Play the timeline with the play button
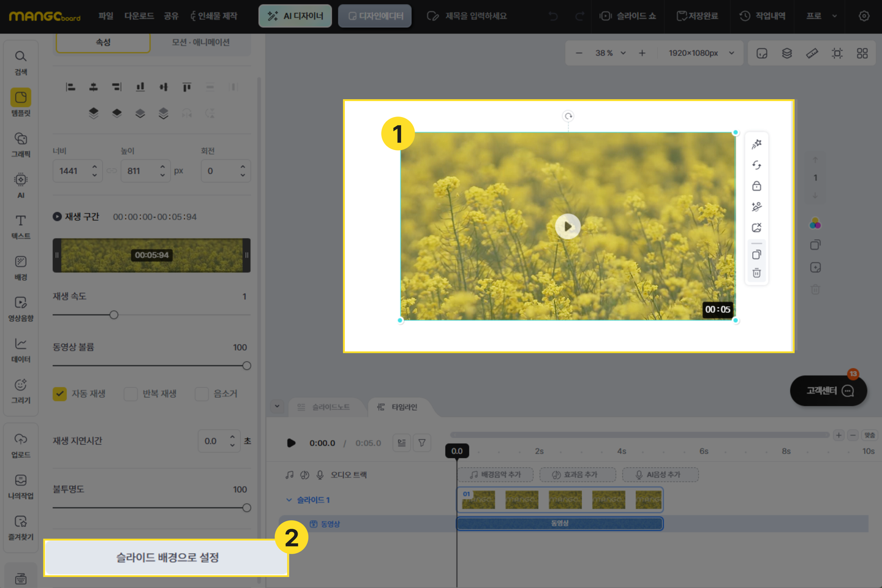 (x=291, y=443)
